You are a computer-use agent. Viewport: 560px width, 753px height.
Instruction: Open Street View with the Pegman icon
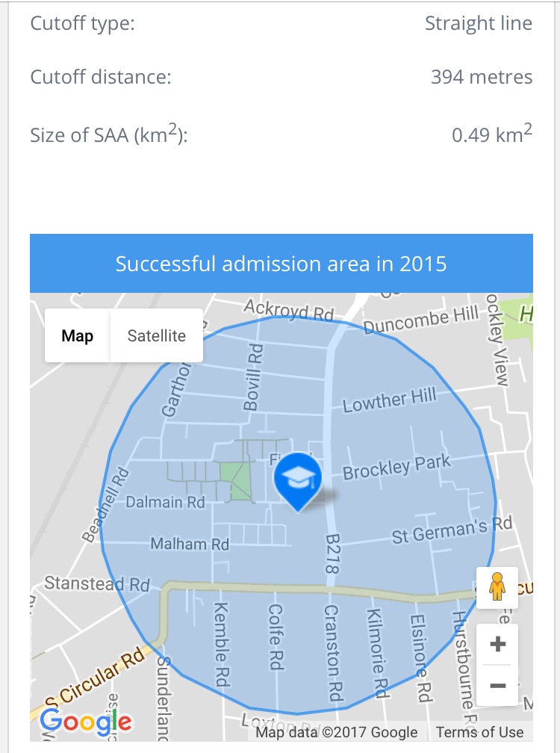point(497,587)
